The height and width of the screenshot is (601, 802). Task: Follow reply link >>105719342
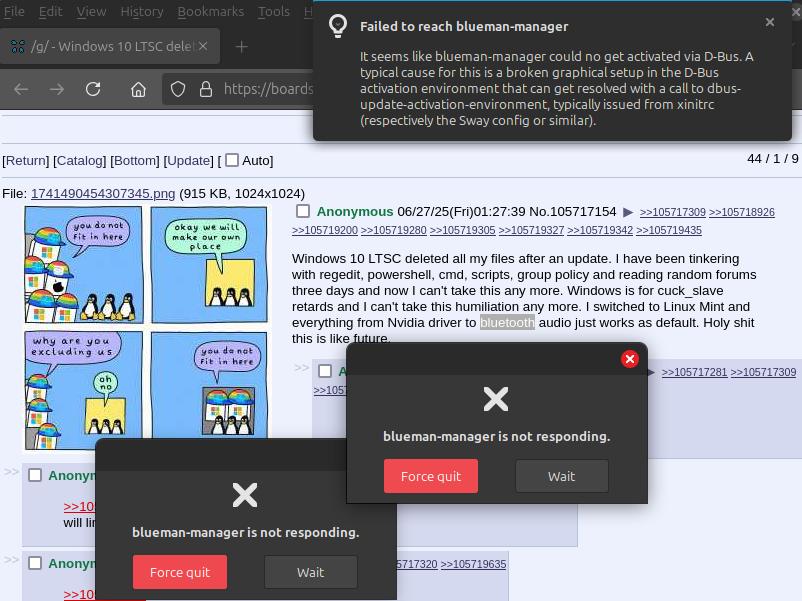click(x=600, y=231)
